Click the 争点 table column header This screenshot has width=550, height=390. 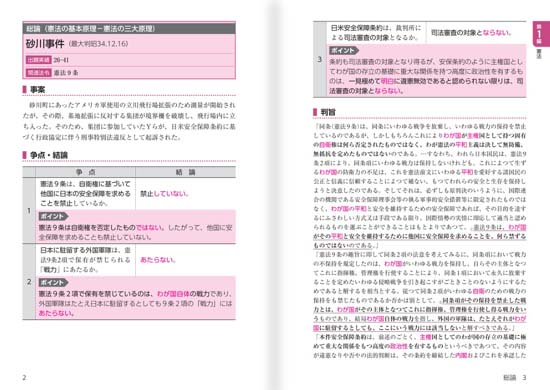tap(86, 172)
